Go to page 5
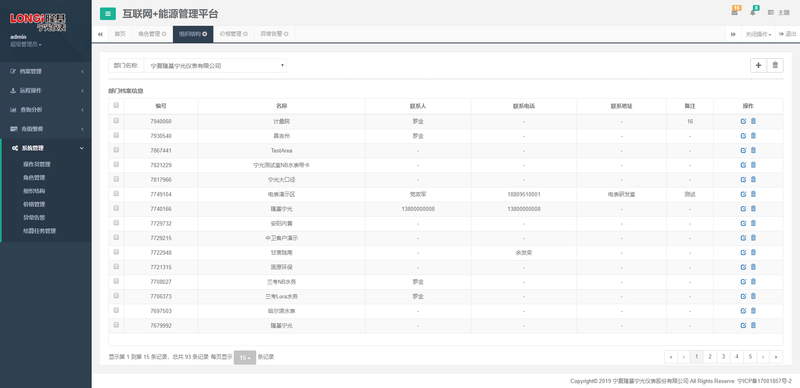 (x=750, y=357)
